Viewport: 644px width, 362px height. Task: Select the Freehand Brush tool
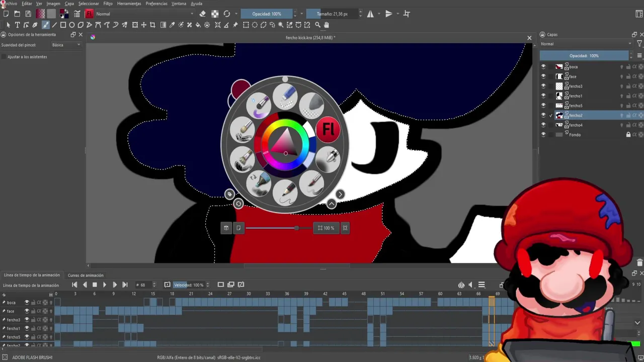pyautogui.click(x=45, y=25)
